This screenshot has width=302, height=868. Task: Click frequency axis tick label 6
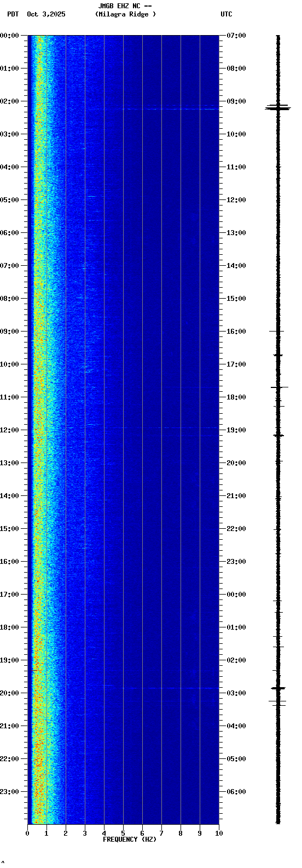coord(142,833)
